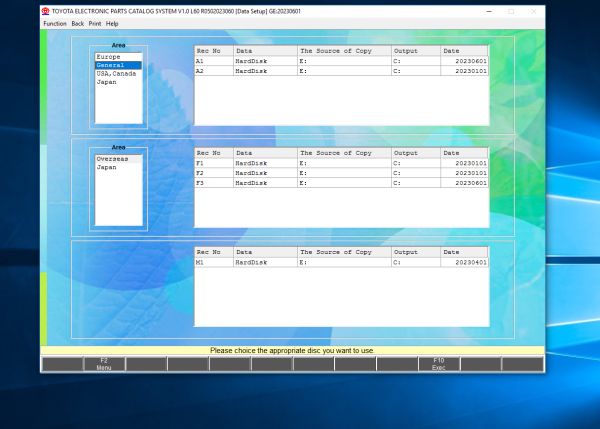Select Overseas in second Area list
This screenshot has height=429, width=600.
pyautogui.click(x=118, y=159)
